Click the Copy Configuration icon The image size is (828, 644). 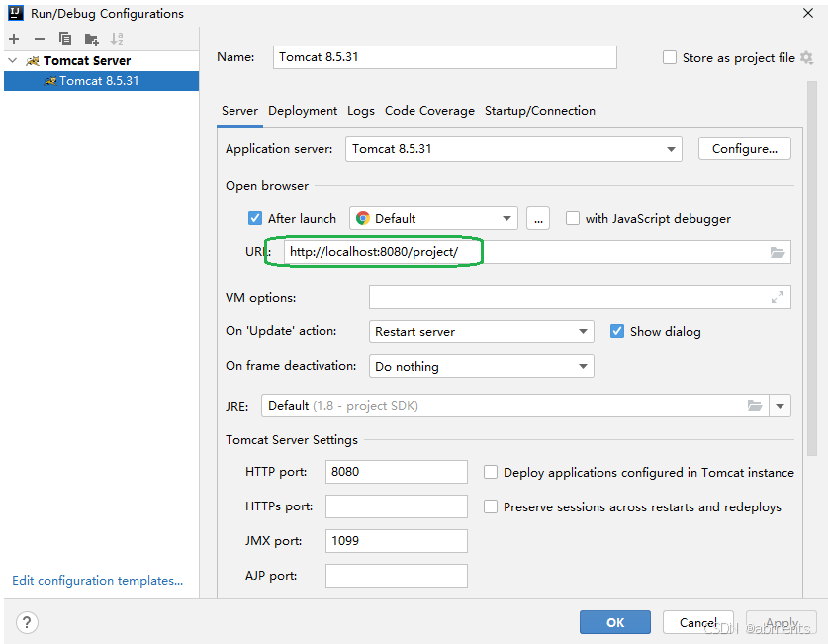[65, 39]
